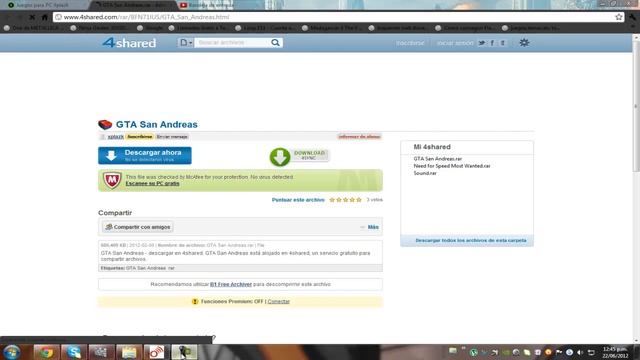Screen dimensions: 640x360
Task: Click the DOWNLOAD 4SYNC label button
Action: [309, 155]
